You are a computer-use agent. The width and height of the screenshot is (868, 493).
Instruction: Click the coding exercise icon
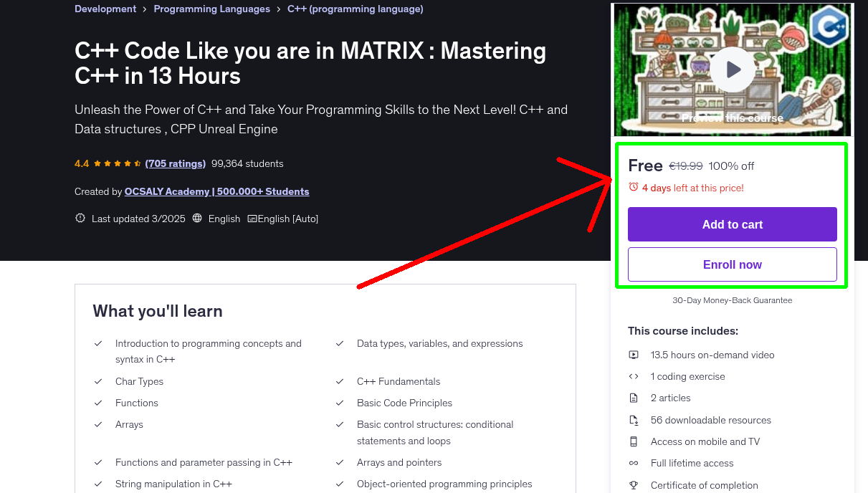tap(634, 376)
